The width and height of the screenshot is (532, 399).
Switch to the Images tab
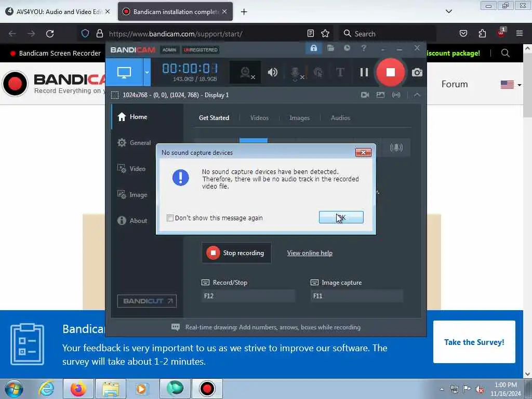coord(300,118)
